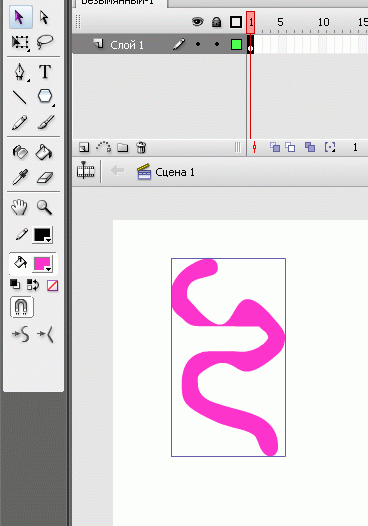Choose the Paint Bucket tool

pyautogui.click(x=44, y=152)
